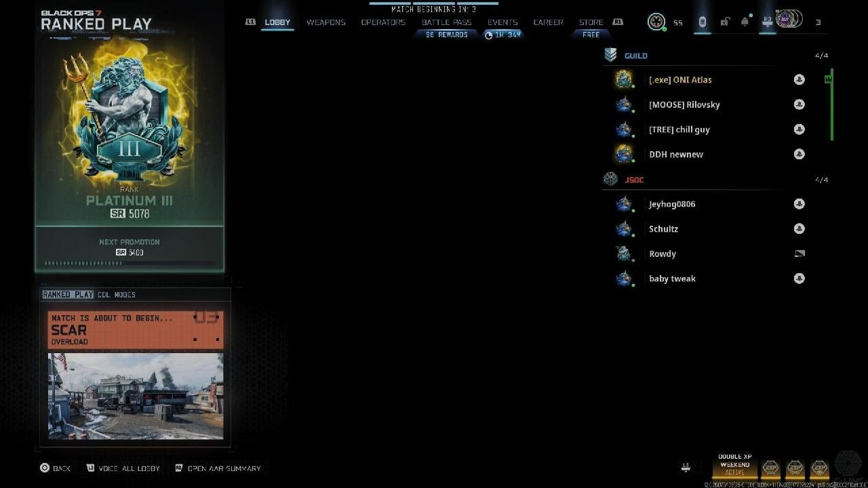Click PlayStation platform icon for ONI Atlas
The height and width of the screenshot is (488, 868).
800,79
